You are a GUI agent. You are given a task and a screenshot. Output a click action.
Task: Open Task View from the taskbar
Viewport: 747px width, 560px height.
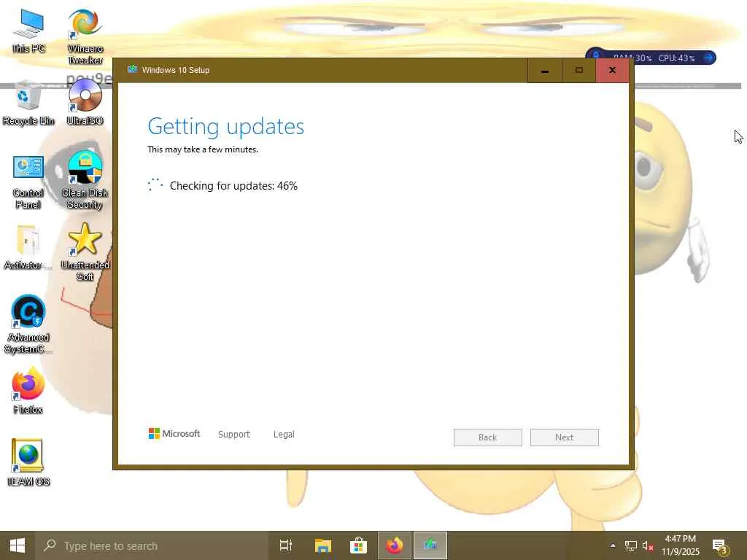click(x=286, y=545)
